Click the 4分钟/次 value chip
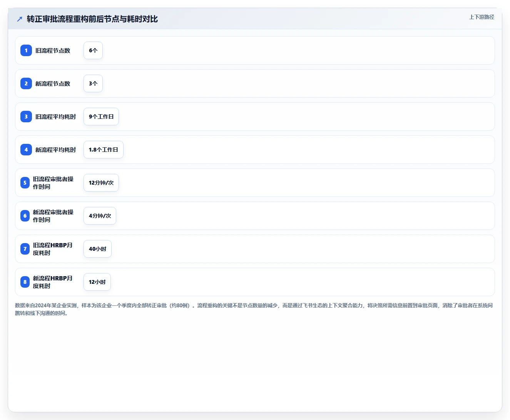The image size is (510, 420). point(100,216)
